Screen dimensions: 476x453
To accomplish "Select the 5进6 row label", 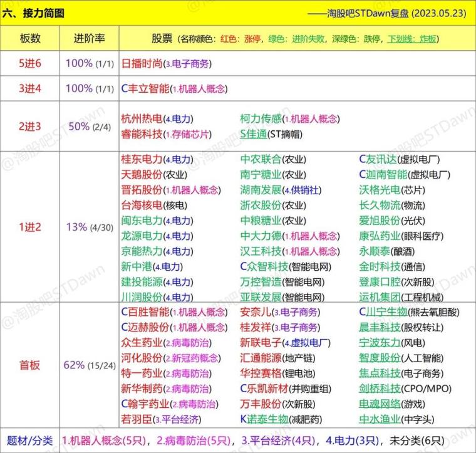I will click(30, 63).
